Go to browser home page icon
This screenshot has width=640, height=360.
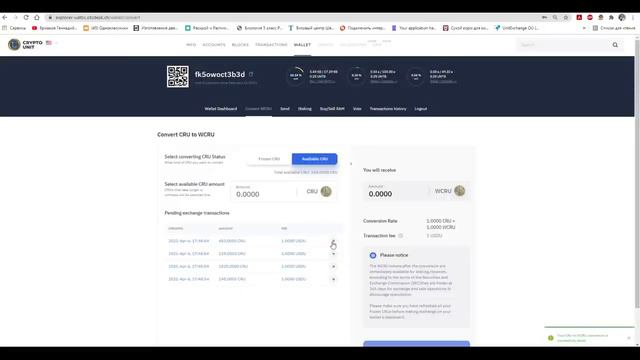[x=37, y=18]
